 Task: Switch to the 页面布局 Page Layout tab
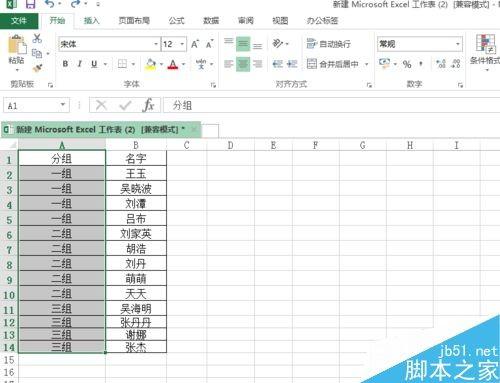tap(134, 21)
